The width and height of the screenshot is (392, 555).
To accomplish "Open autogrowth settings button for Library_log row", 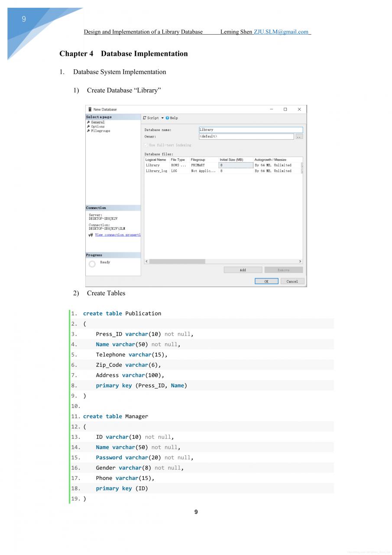I will (302, 171).
